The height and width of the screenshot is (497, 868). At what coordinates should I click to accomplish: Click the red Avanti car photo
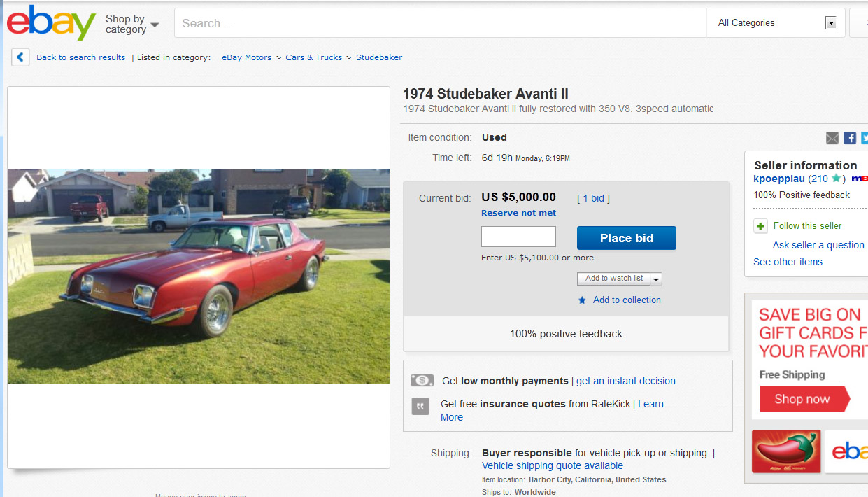(x=199, y=276)
